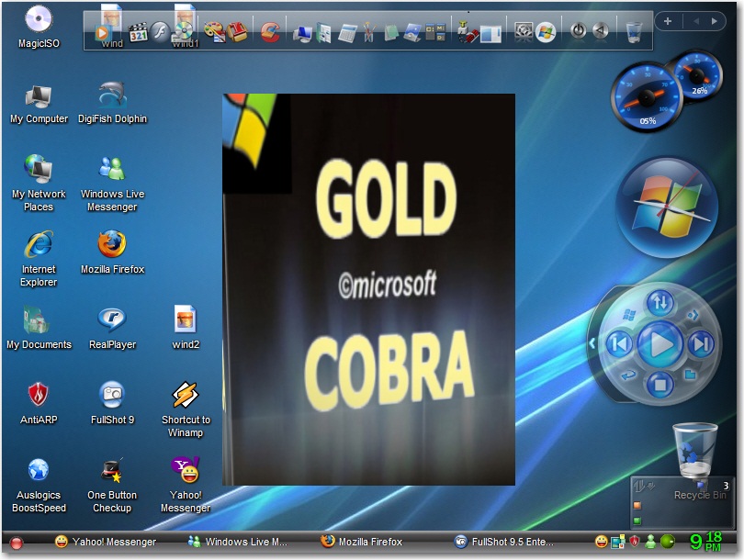
Task: Launch RealPlayer from the desktop
Action: click(112, 328)
